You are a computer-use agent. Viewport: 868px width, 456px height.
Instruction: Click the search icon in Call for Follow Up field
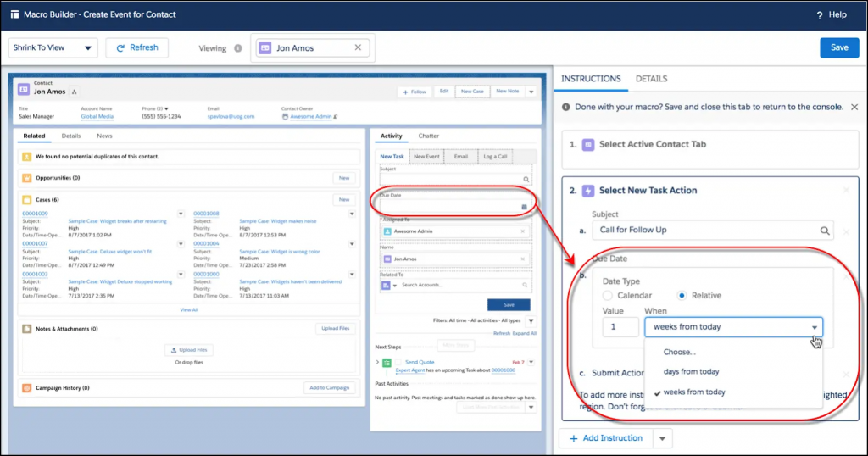click(x=825, y=231)
